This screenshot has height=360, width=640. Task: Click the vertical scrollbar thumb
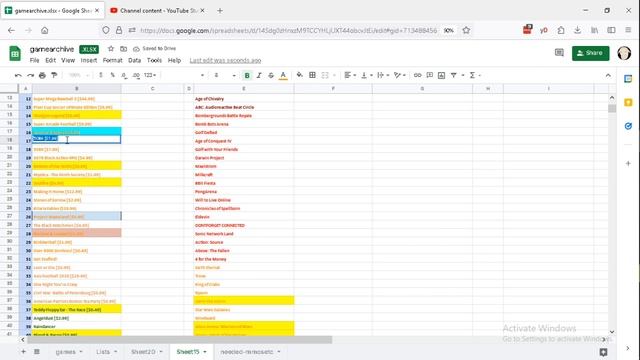(x=612, y=108)
